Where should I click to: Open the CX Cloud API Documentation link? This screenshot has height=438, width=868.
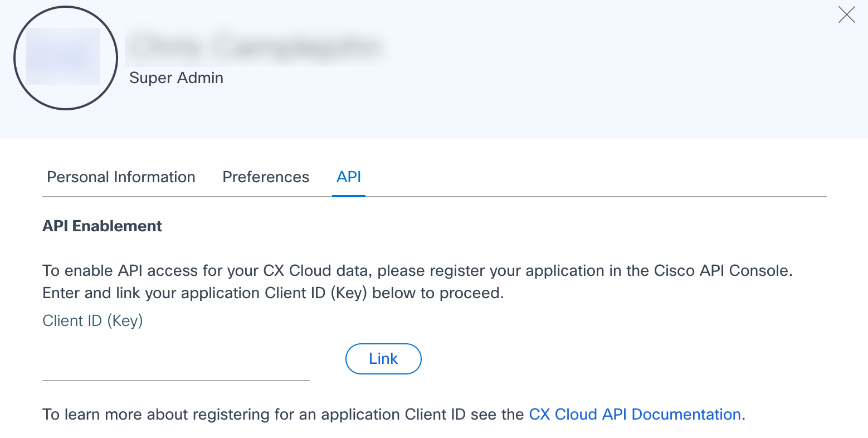(x=635, y=414)
